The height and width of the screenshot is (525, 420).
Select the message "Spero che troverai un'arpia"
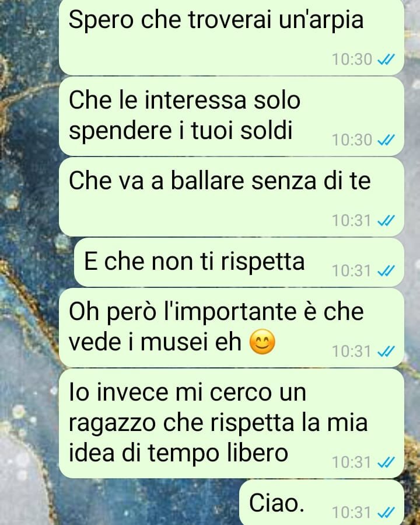(232, 37)
